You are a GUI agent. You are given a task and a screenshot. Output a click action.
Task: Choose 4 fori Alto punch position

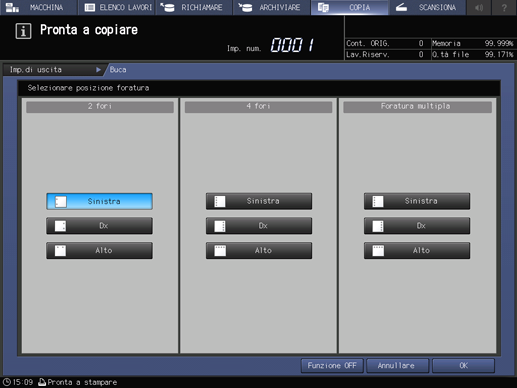[x=259, y=250]
